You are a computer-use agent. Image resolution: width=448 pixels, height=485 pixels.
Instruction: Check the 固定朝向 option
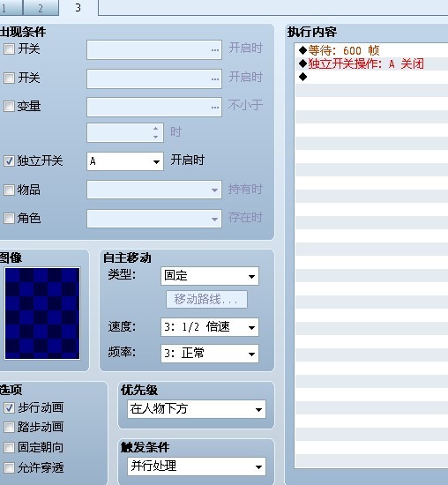coord(9,447)
